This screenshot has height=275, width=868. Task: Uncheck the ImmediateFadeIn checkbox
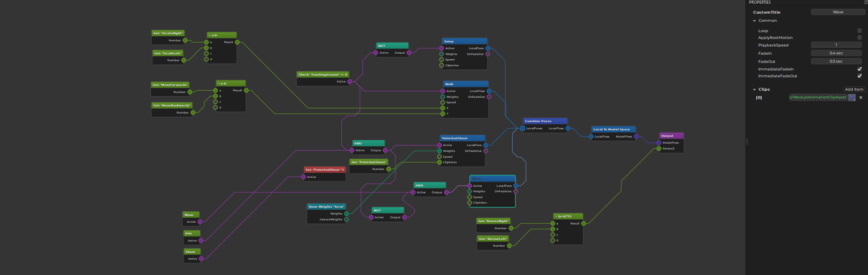point(859,69)
